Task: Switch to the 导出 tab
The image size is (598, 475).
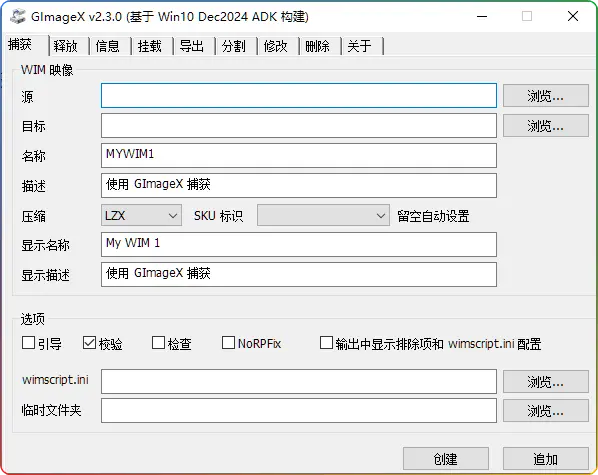Action: [194, 47]
